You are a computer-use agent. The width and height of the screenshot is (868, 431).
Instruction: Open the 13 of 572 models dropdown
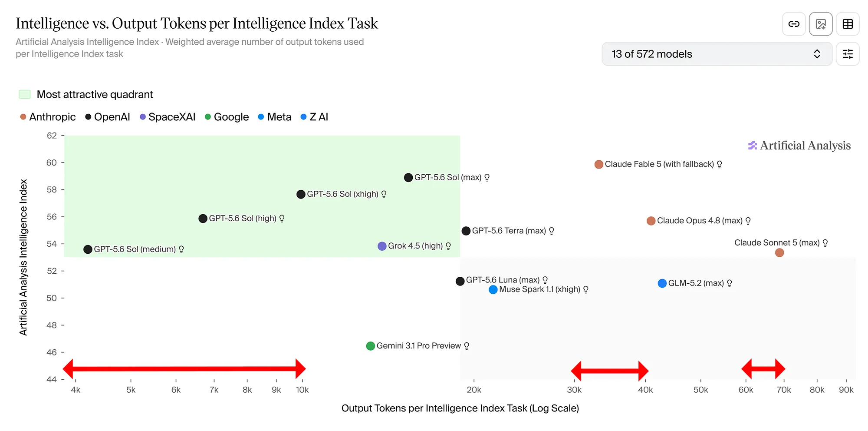[x=717, y=54]
